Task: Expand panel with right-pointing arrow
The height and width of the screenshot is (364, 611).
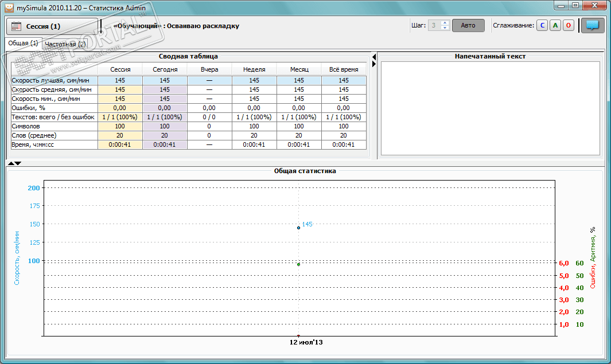Action: click(x=374, y=64)
